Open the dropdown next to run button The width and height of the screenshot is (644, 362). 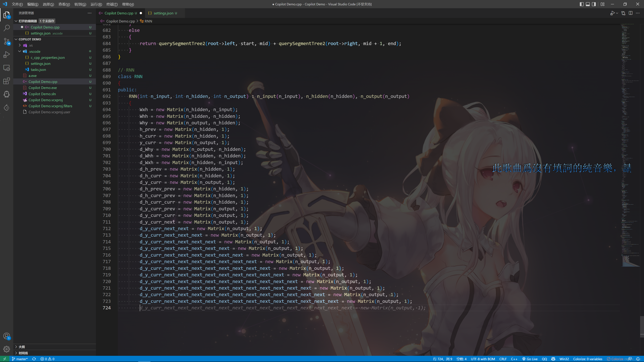point(617,13)
